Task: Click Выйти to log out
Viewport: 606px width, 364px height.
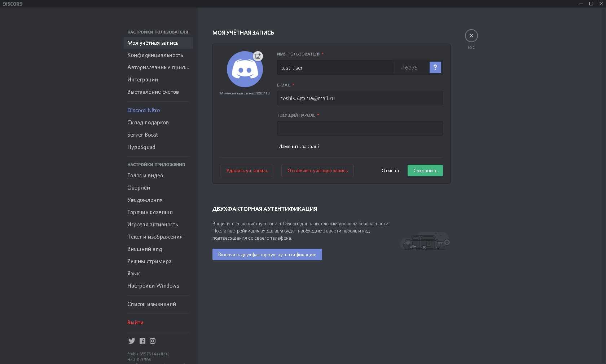Action: 158,323
